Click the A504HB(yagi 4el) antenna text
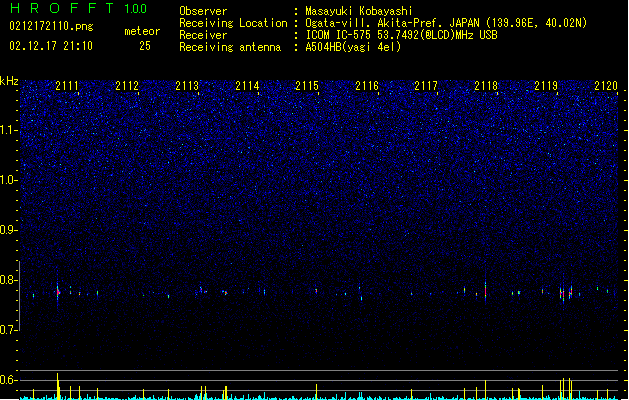This screenshot has width=629, height=400. tap(353, 47)
